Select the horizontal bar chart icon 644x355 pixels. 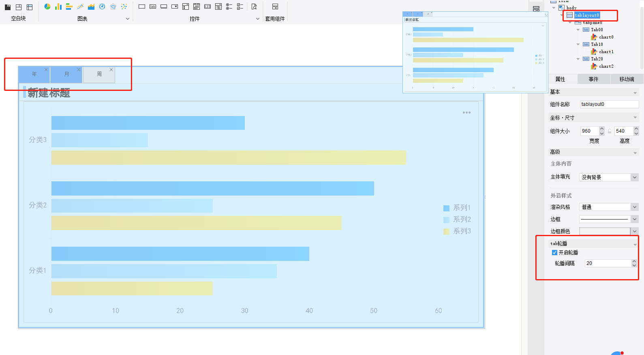coord(69,6)
